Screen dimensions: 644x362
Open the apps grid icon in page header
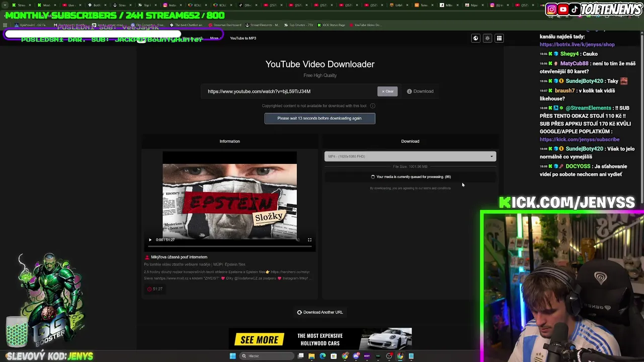point(499,38)
